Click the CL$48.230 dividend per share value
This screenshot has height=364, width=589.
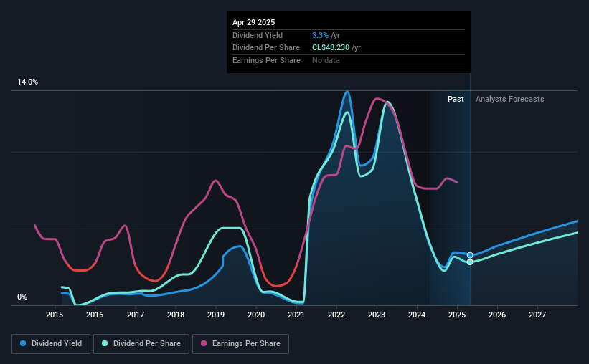point(331,48)
